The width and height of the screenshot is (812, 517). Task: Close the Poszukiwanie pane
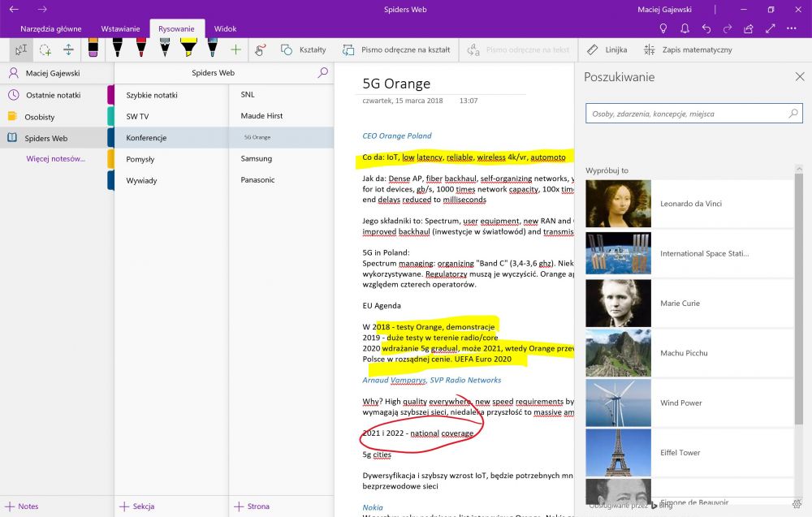(x=800, y=76)
